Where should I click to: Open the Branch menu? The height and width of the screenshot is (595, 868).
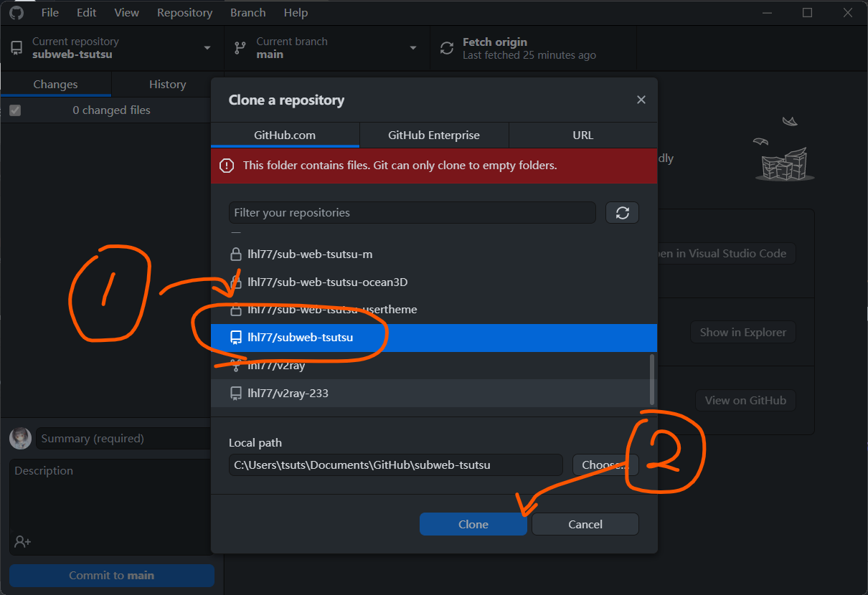pos(248,12)
